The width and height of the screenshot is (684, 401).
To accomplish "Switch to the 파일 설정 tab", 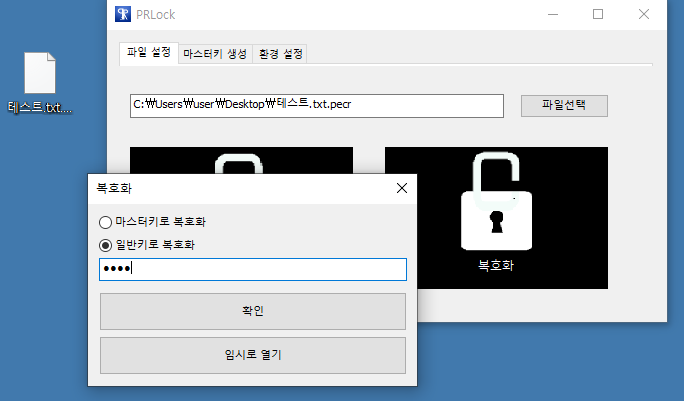I will pyautogui.click(x=149, y=53).
